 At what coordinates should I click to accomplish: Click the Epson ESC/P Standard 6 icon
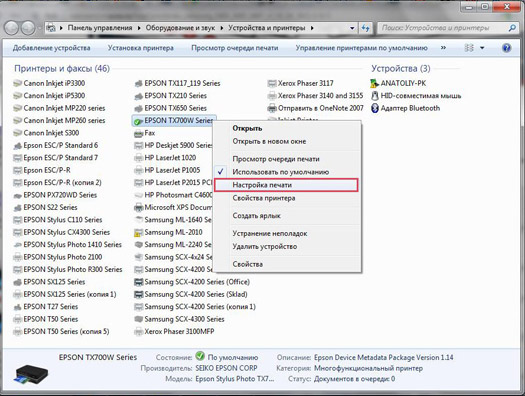point(17,145)
